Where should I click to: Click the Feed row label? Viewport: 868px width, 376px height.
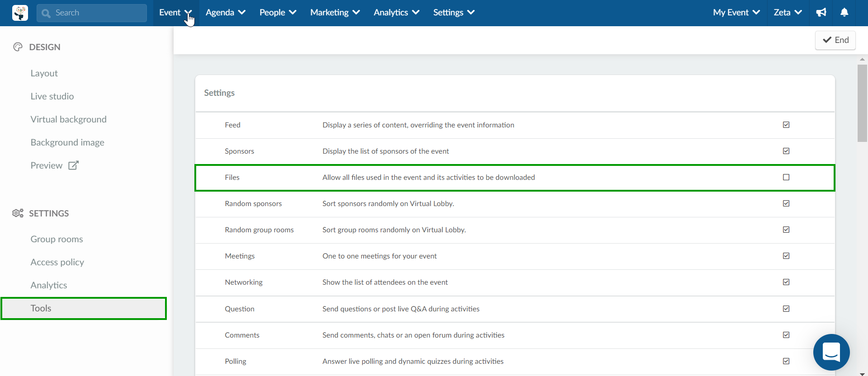pyautogui.click(x=233, y=125)
